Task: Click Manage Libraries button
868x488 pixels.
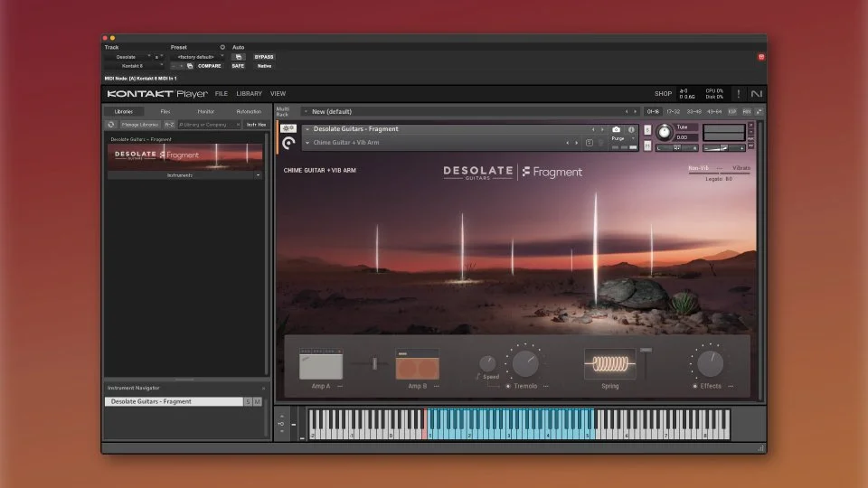Action: pos(139,125)
